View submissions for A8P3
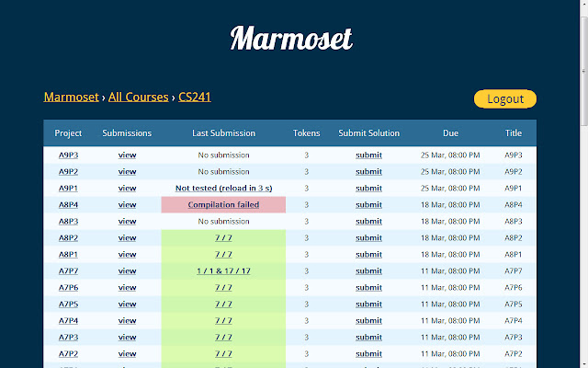This screenshot has height=368, width=588. tap(127, 221)
